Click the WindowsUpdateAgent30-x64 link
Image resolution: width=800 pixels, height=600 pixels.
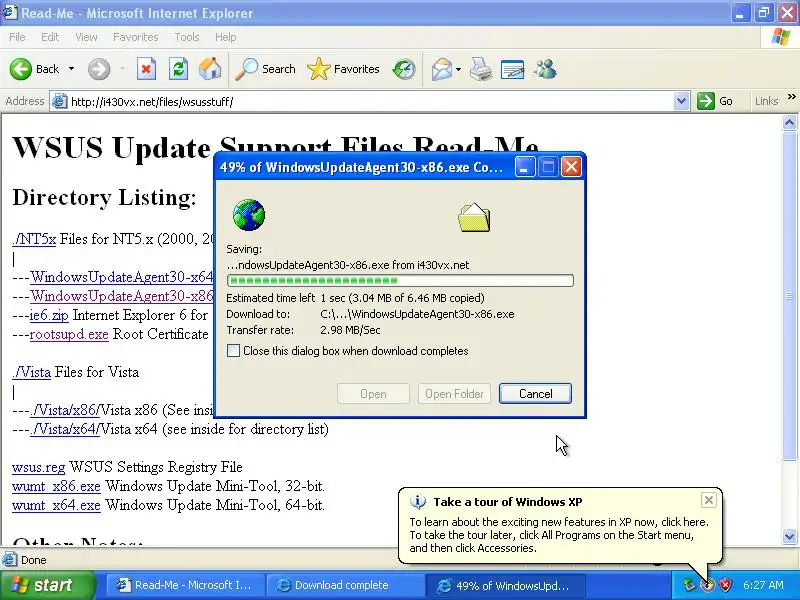pos(121,277)
